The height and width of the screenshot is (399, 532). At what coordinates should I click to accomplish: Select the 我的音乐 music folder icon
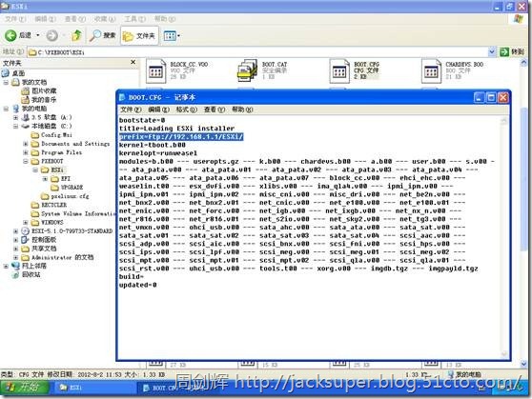(25, 100)
